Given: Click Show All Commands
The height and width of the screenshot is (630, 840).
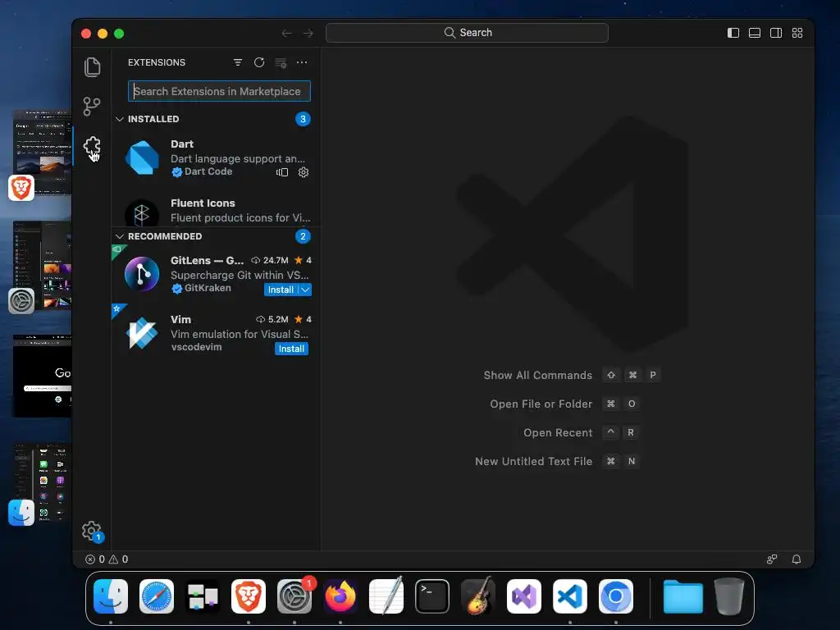Looking at the screenshot, I should tap(538, 375).
